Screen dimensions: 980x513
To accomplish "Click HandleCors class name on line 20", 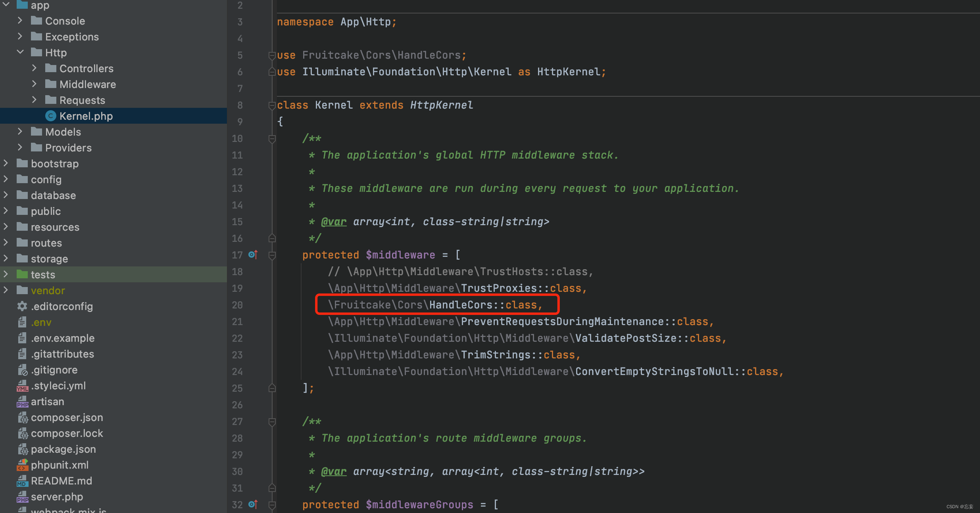I will tap(460, 305).
